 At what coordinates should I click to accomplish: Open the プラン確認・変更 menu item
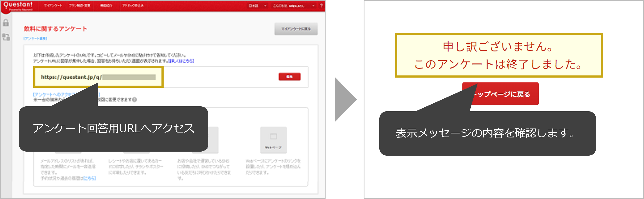click(80, 5)
